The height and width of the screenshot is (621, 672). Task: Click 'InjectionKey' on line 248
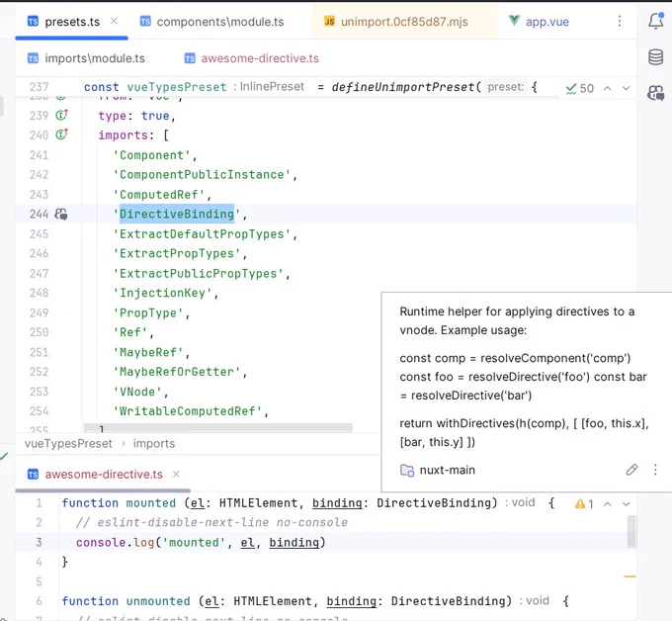coord(162,293)
